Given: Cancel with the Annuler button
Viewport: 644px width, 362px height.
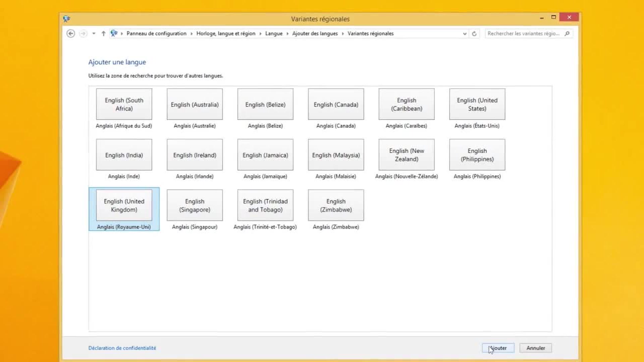Looking at the screenshot, I should (x=535, y=348).
